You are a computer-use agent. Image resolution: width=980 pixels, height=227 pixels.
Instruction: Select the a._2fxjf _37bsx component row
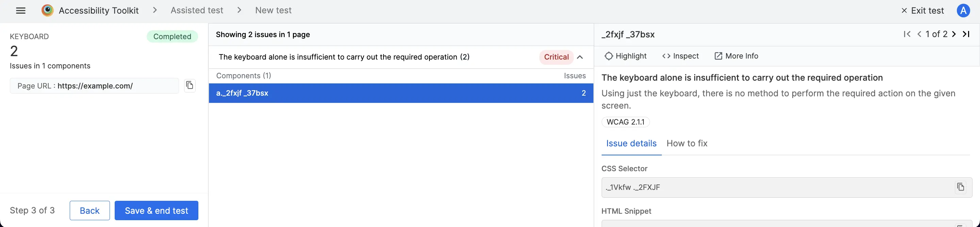(x=401, y=93)
